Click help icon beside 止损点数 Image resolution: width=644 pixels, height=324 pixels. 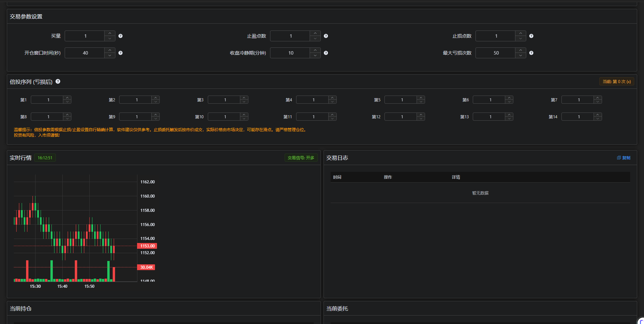(531, 36)
